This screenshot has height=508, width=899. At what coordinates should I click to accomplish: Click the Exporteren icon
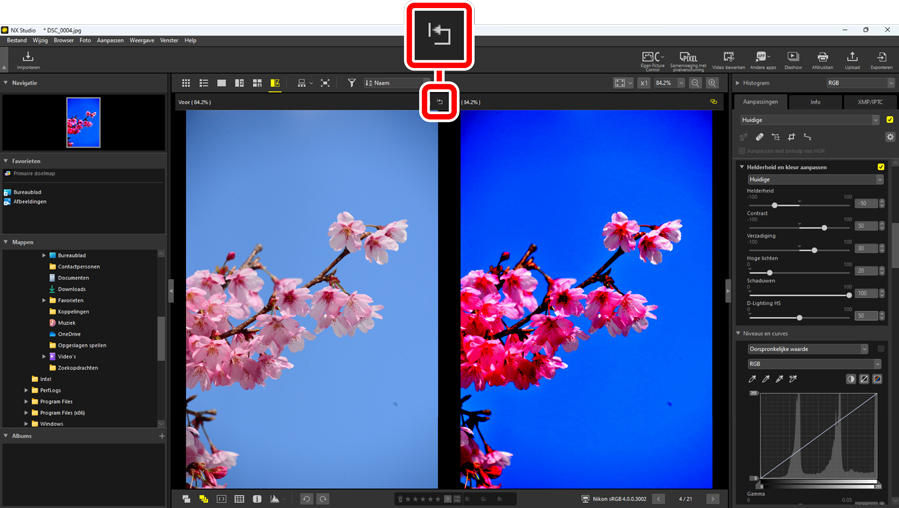881,60
